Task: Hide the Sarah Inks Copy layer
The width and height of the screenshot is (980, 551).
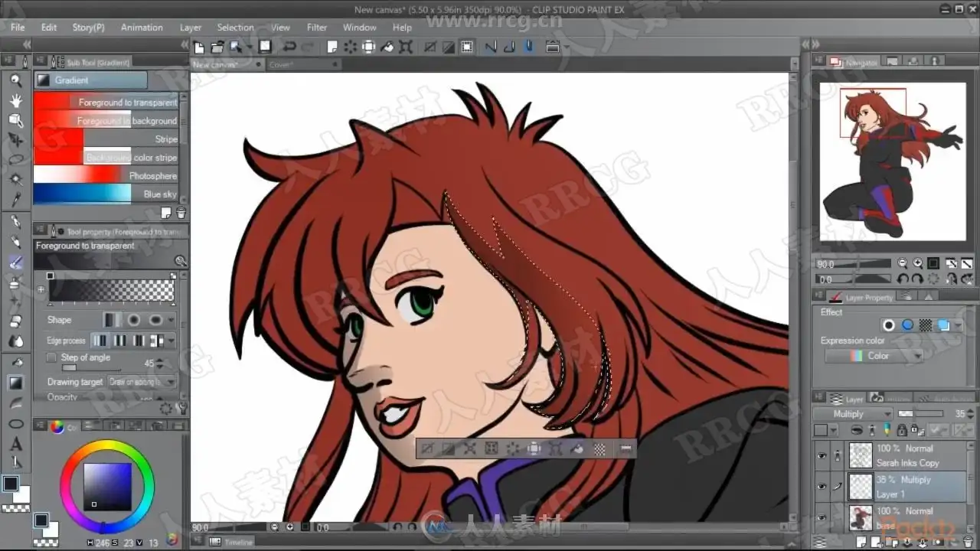Action: point(822,455)
